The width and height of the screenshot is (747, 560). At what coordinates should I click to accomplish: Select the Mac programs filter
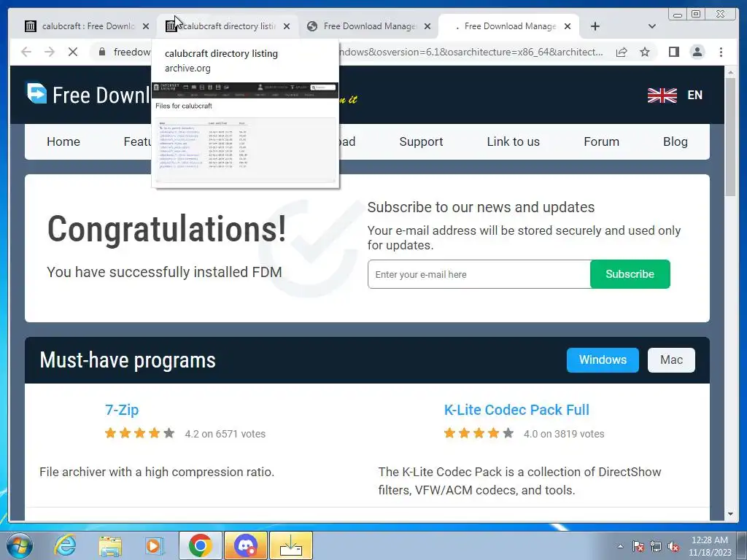point(671,360)
